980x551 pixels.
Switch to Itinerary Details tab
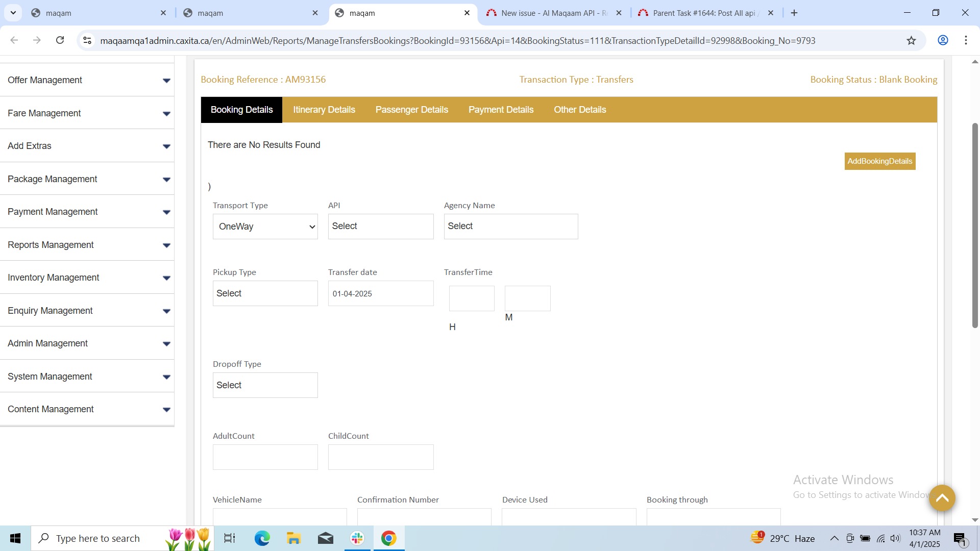(324, 110)
